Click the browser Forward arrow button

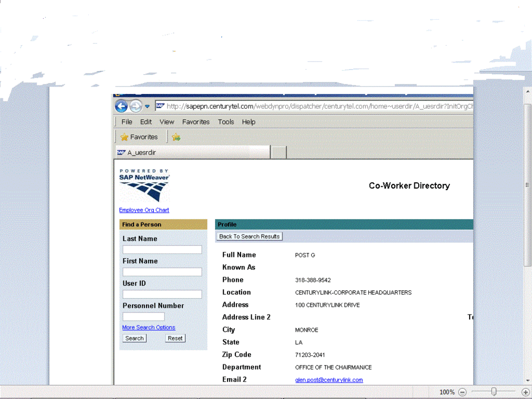tap(136, 106)
